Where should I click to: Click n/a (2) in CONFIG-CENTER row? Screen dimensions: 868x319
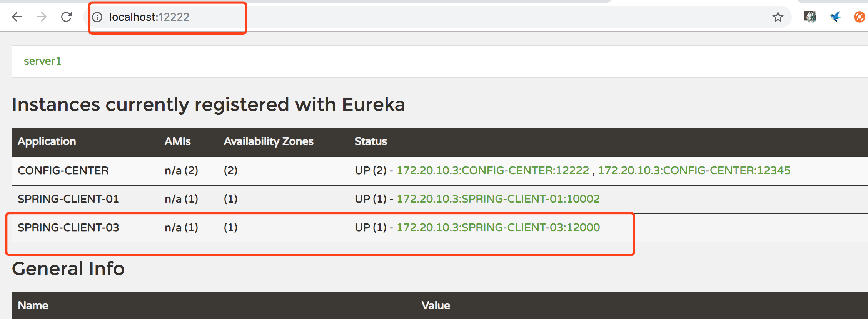coord(182,170)
